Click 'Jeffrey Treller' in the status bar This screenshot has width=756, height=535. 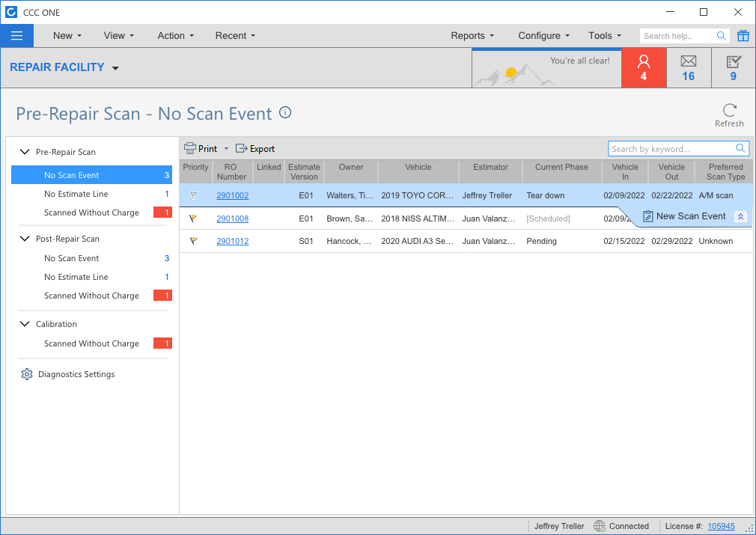coord(559,526)
